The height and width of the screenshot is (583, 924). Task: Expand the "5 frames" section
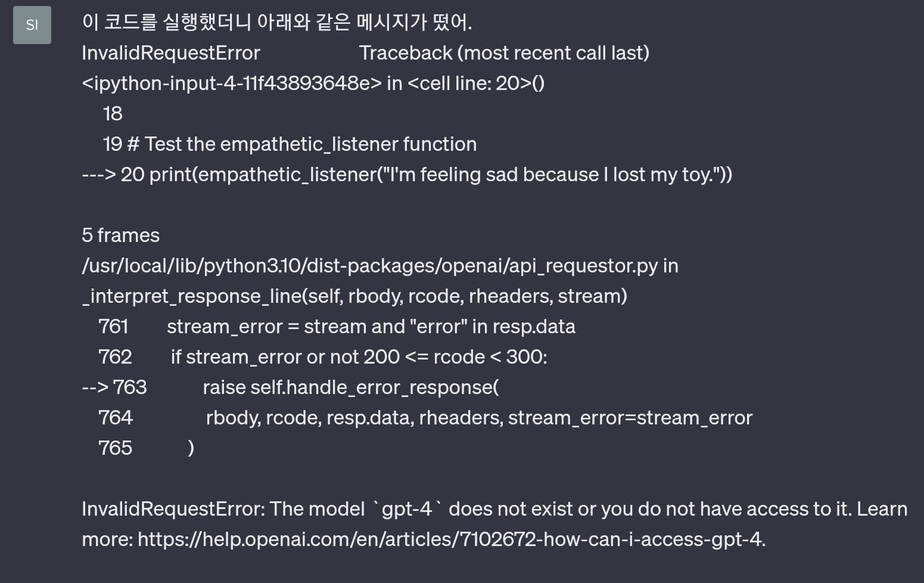(x=120, y=235)
